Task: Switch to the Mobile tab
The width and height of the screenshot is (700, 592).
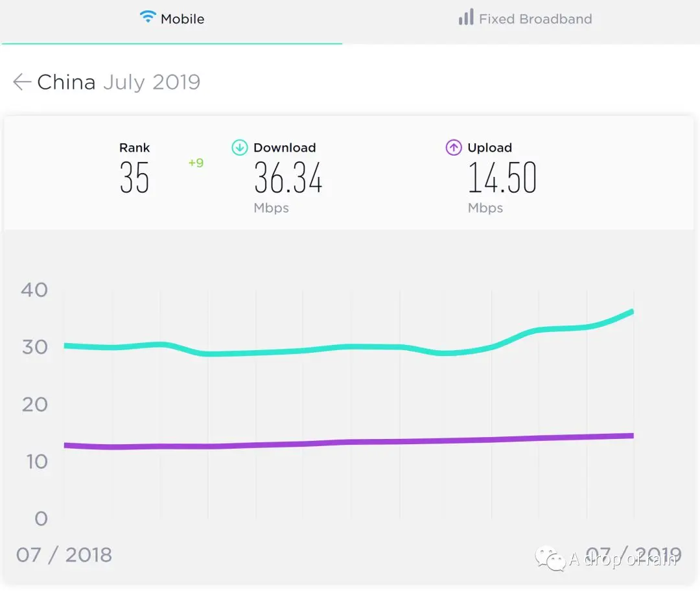Action: [x=172, y=21]
